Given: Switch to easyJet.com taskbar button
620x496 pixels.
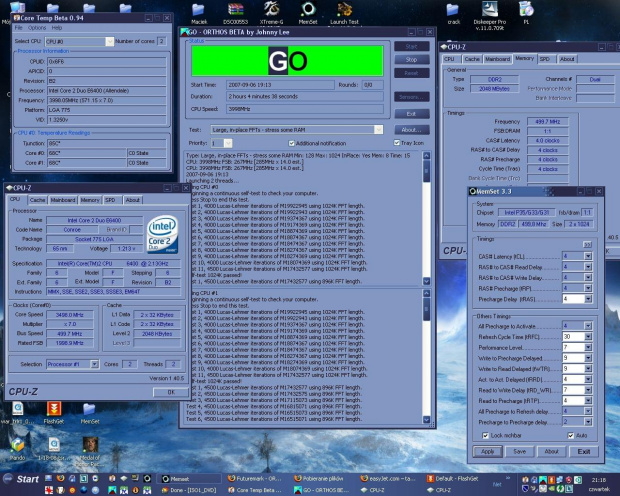Looking at the screenshot, I should click(388, 479).
